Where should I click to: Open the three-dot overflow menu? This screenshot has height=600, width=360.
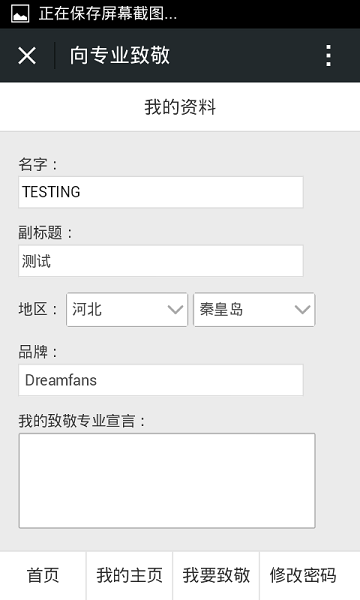click(x=328, y=55)
